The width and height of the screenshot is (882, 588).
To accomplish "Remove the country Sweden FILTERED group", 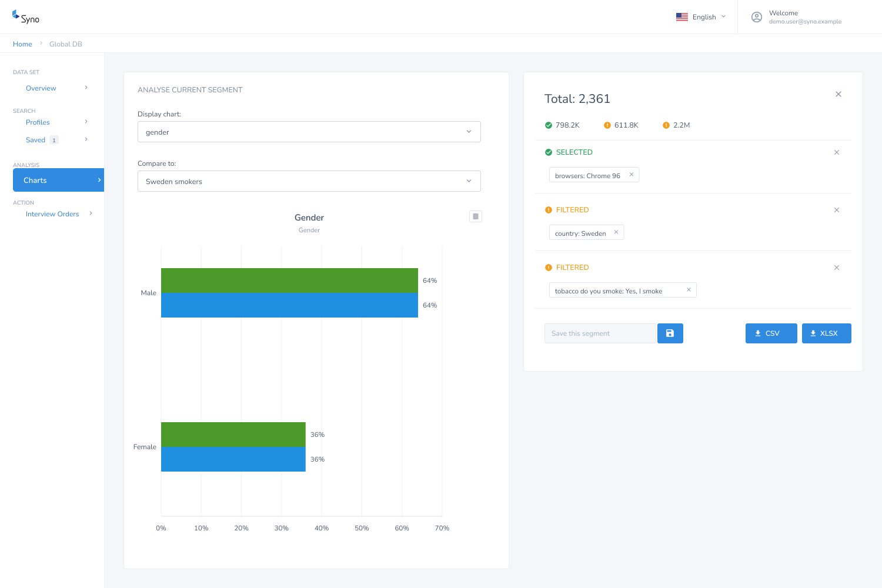I will coord(837,210).
